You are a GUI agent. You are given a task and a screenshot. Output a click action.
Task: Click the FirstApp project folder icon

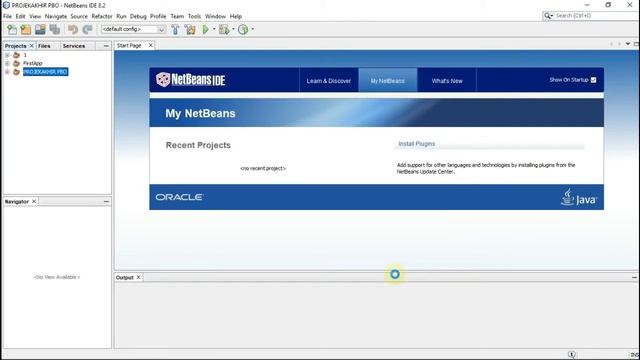[16, 63]
